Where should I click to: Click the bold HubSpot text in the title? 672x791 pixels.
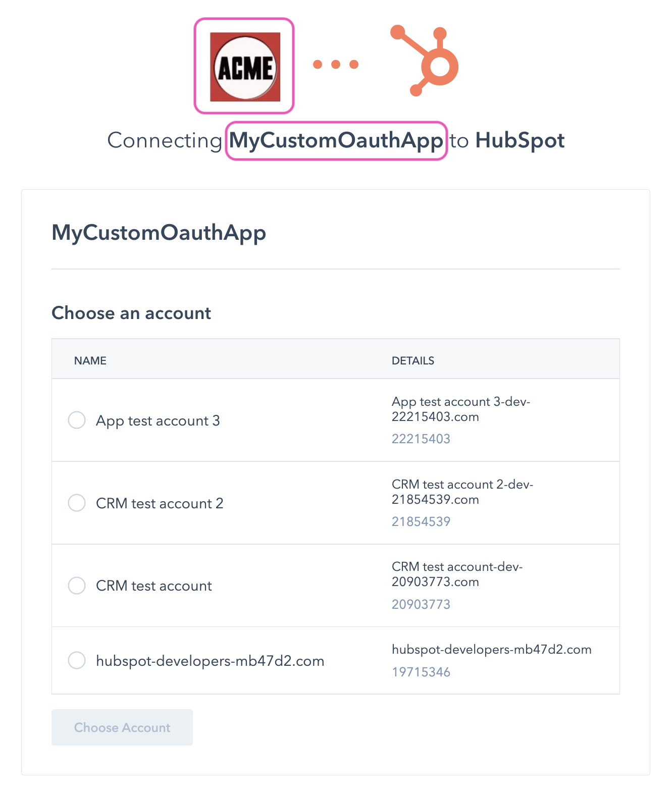521,141
